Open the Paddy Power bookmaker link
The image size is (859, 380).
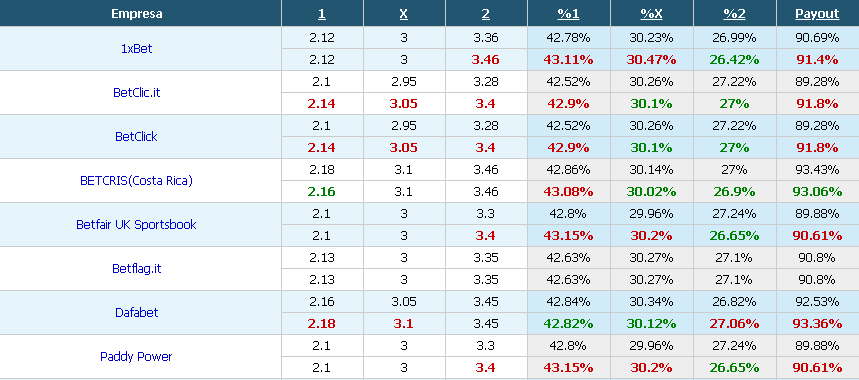click(x=136, y=356)
